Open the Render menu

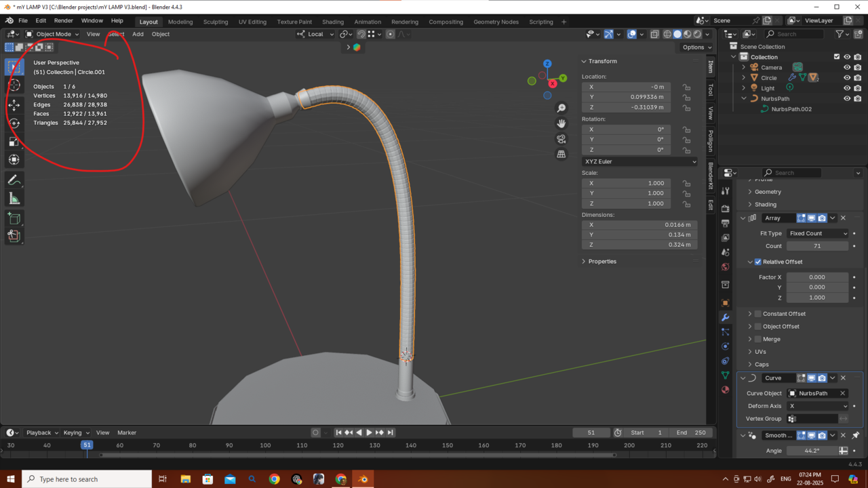pyautogui.click(x=63, y=21)
